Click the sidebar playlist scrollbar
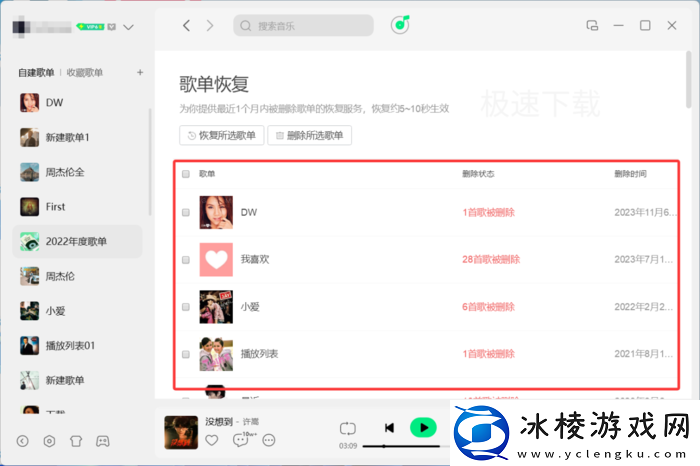This screenshot has height=466, width=700. 150,163
